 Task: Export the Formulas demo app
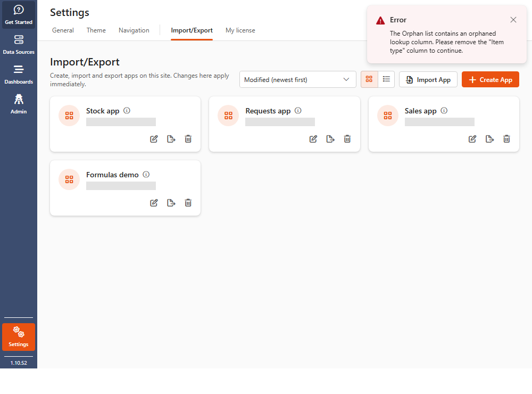(x=171, y=203)
